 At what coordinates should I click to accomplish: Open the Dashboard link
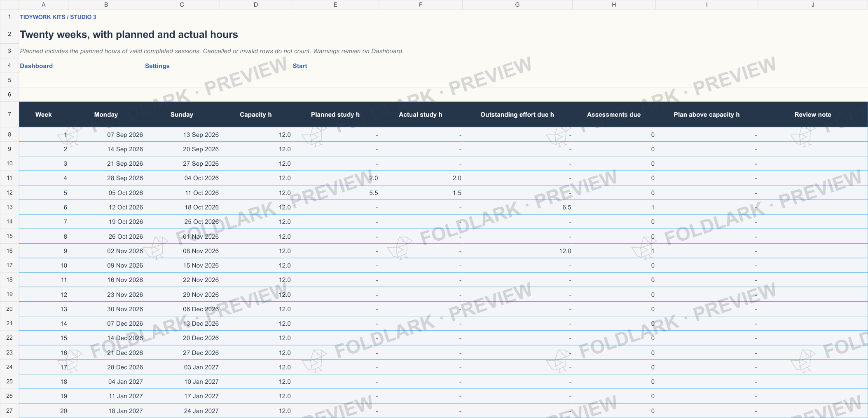36,66
